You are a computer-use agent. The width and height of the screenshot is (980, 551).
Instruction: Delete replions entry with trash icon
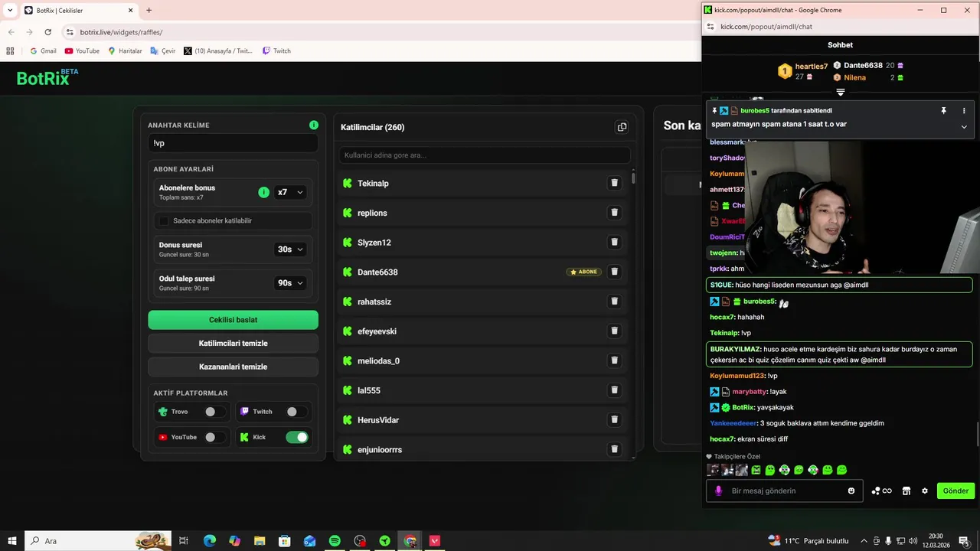[x=614, y=213]
